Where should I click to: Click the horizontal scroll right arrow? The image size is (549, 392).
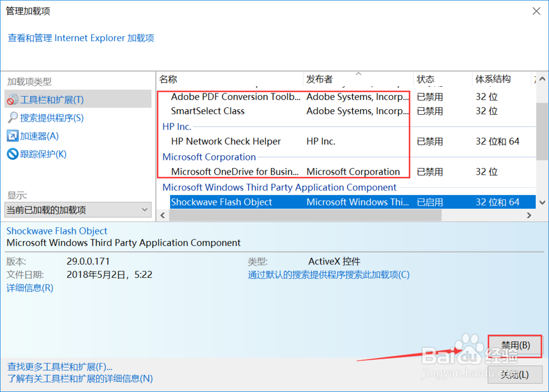pos(529,215)
